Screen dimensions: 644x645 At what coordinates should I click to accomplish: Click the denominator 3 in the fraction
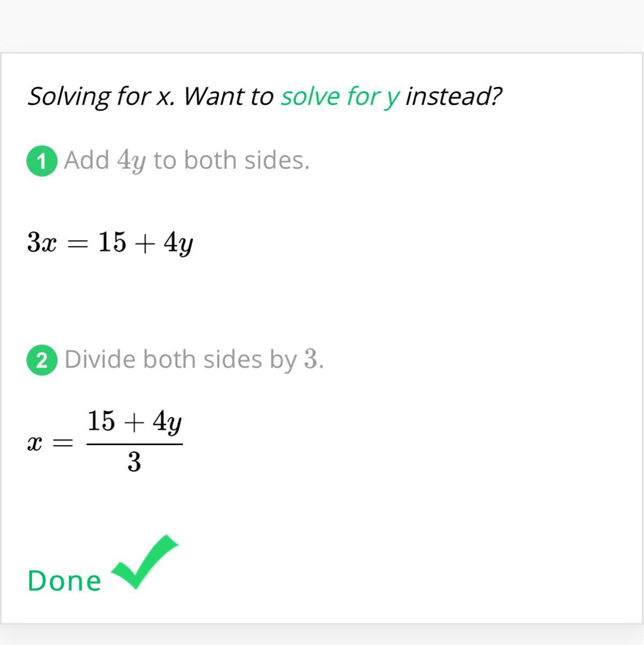pos(134,462)
